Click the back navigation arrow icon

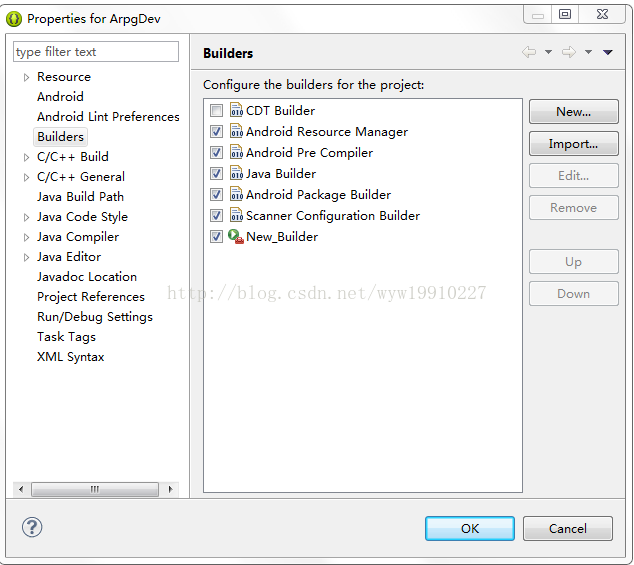click(x=529, y=52)
